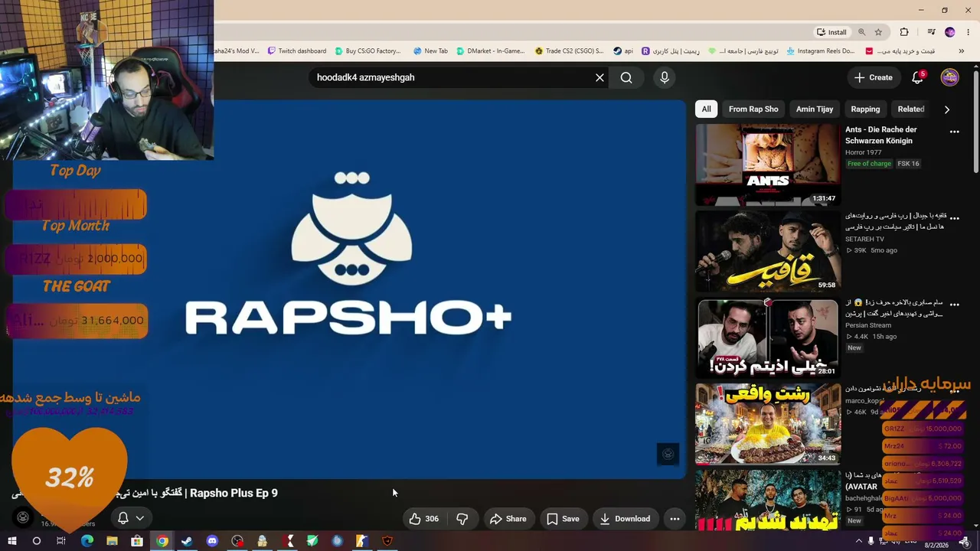Save the video to a playlist
The image size is (980, 551).
click(x=563, y=519)
